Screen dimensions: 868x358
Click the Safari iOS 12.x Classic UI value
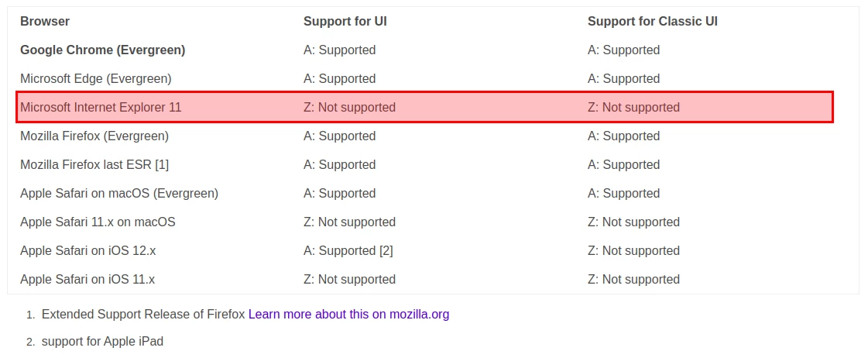coord(633,250)
